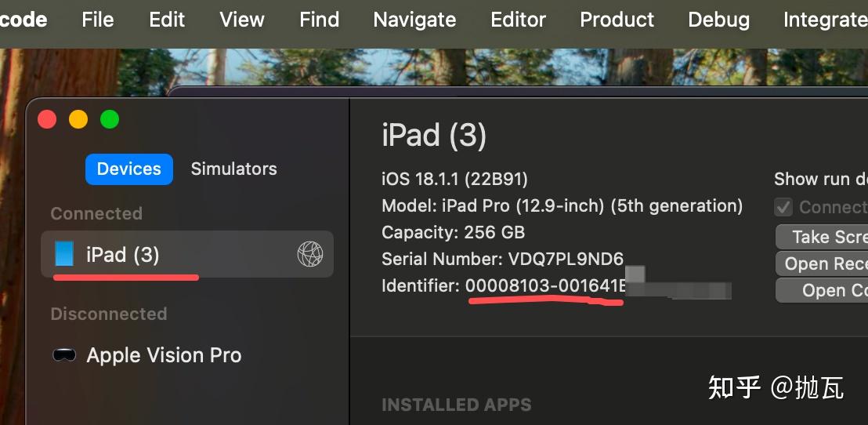
Task: Open the View menu
Action: [242, 20]
